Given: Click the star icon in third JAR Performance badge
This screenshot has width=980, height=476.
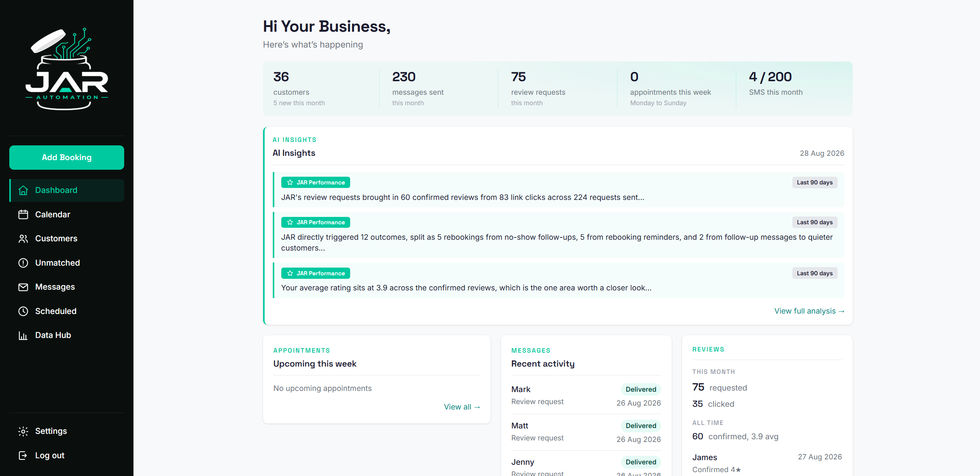Looking at the screenshot, I should pyautogui.click(x=290, y=273).
